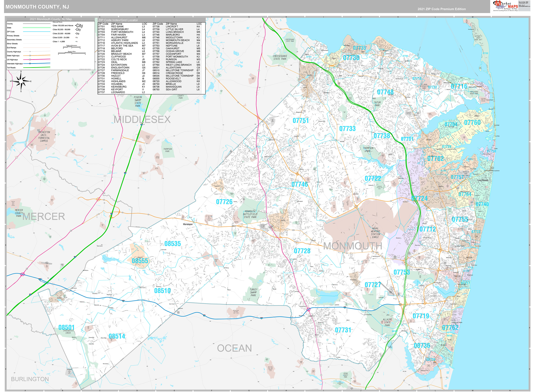This screenshot has height=392, width=533.
Task: Click '2021 ZIP Code Premium Edition' header text
Action: point(442,9)
